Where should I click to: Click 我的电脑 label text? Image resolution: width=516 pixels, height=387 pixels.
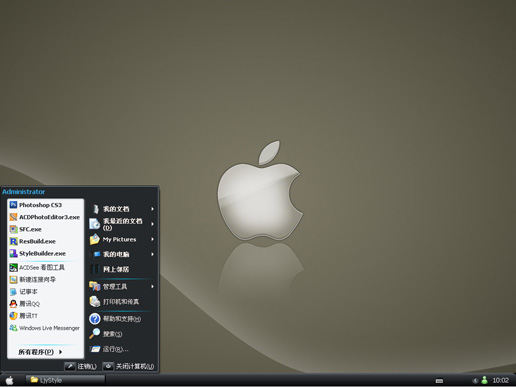pyautogui.click(x=116, y=254)
